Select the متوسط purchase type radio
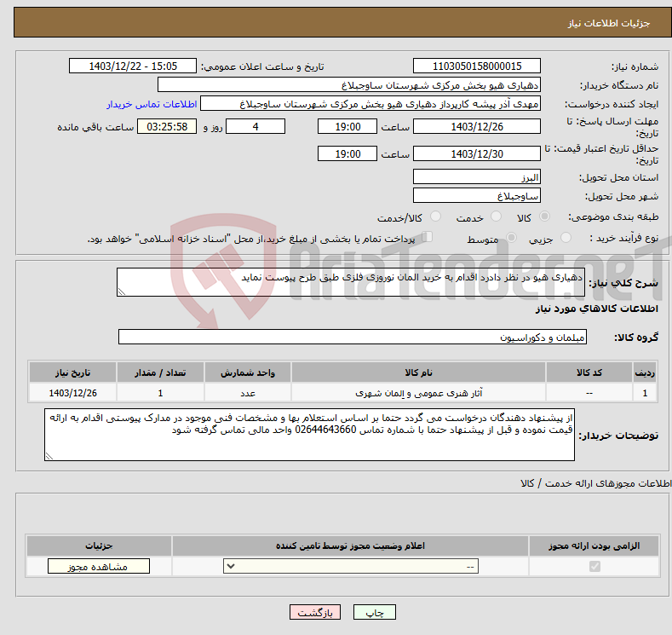672x635 pixels. click(511, 238)
